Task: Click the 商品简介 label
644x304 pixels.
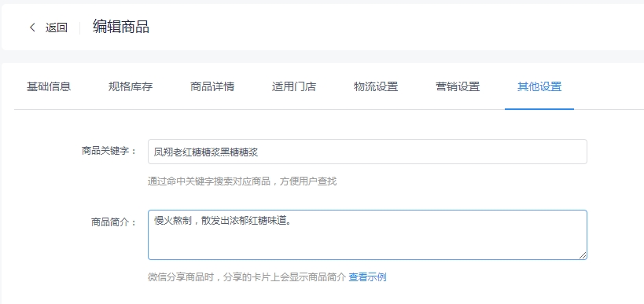Action: point(113,223)
